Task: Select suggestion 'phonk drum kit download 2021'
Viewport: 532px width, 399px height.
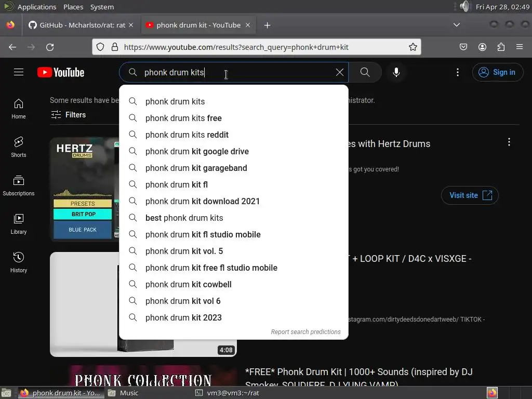Action: 234,201
